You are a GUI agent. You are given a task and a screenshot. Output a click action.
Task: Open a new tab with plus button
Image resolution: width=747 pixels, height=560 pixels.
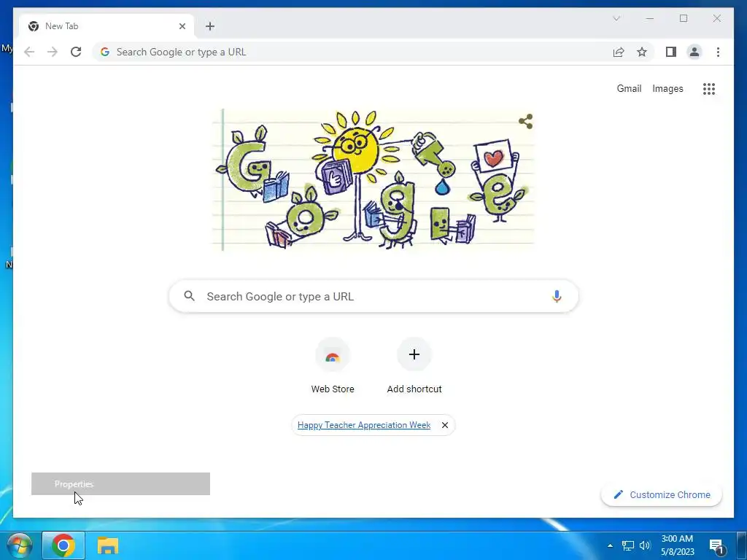coord(210,26)
